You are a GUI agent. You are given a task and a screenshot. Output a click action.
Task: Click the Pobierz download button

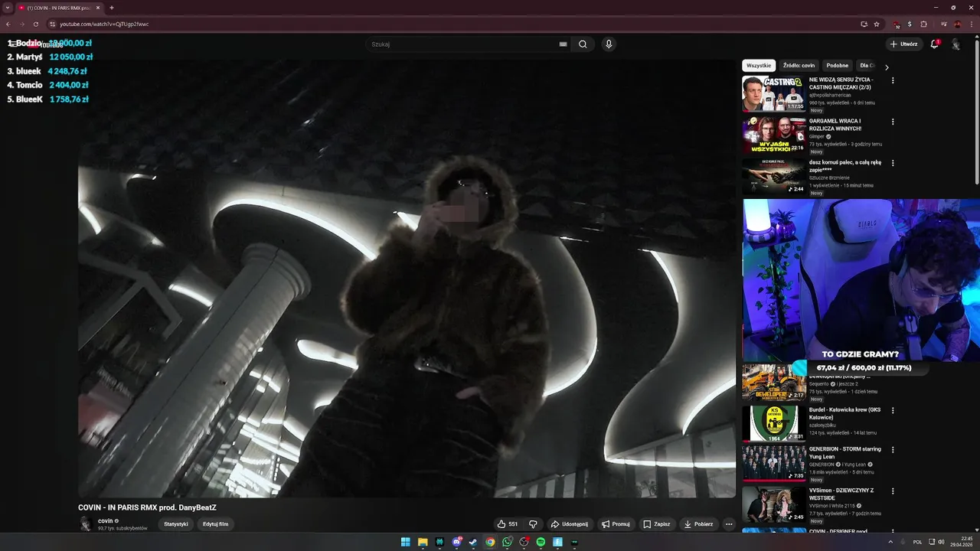(698, 524)
